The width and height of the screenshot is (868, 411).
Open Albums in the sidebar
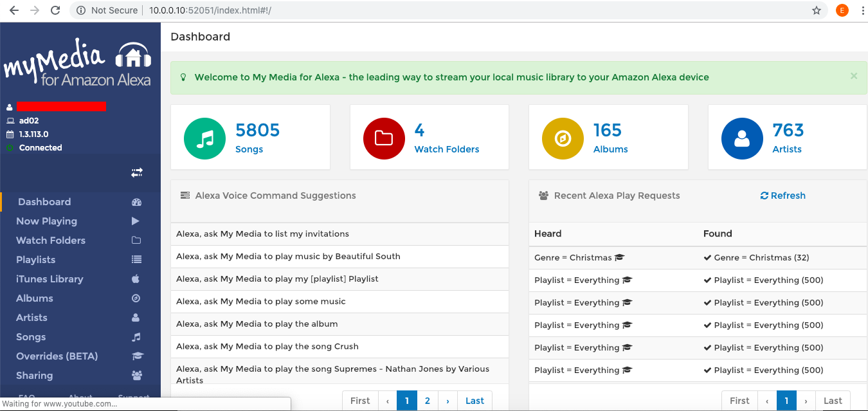click(x=80, y=298)
